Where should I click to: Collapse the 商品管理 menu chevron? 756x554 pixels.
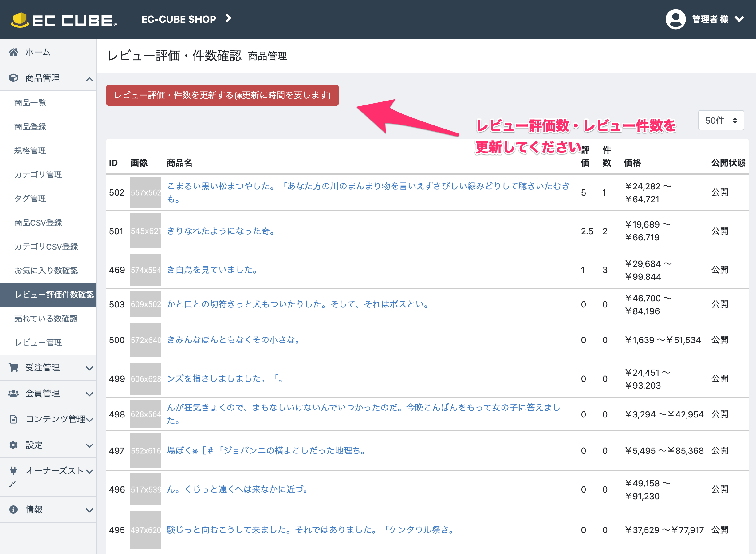point(89,79)
